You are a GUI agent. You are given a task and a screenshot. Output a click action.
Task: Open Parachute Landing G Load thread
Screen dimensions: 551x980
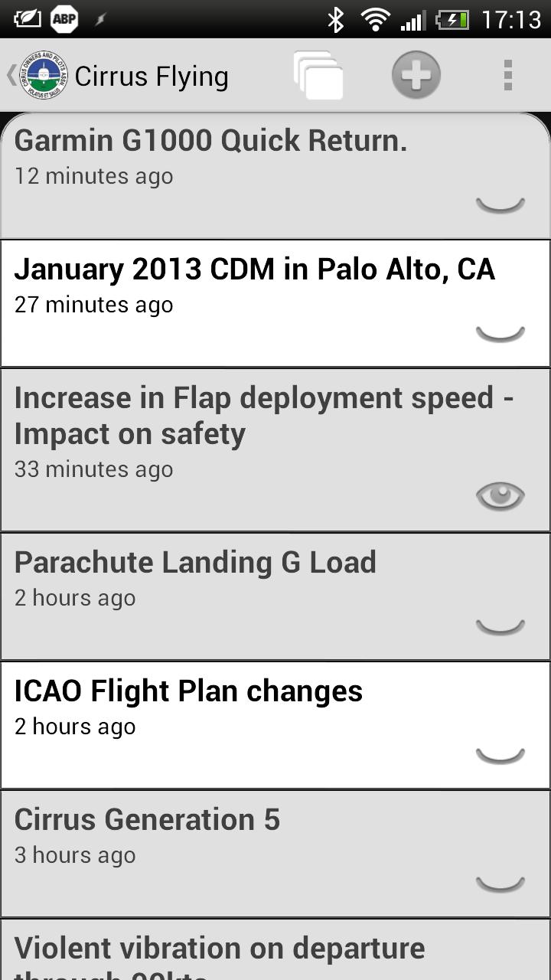[275, 596]
